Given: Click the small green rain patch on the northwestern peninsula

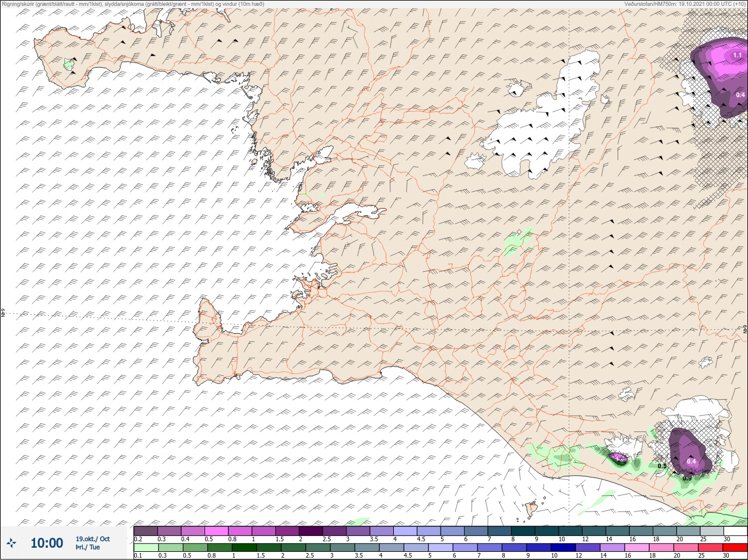Looking at the screenshot, I should pos(69,64).
